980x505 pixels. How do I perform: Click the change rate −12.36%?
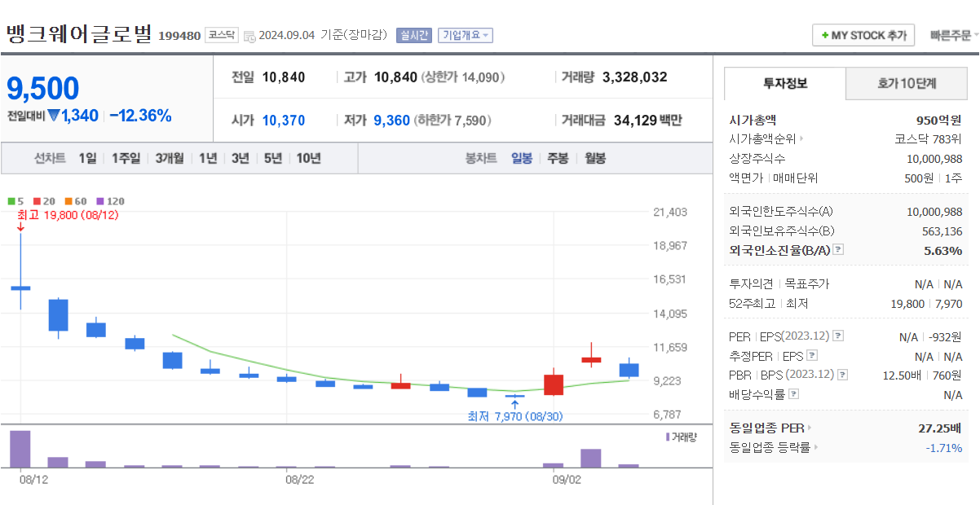pos(140,116)
